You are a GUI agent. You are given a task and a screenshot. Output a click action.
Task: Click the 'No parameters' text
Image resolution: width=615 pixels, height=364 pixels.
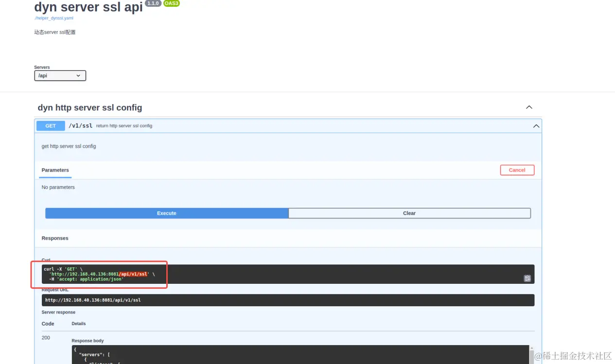point(58,187)
